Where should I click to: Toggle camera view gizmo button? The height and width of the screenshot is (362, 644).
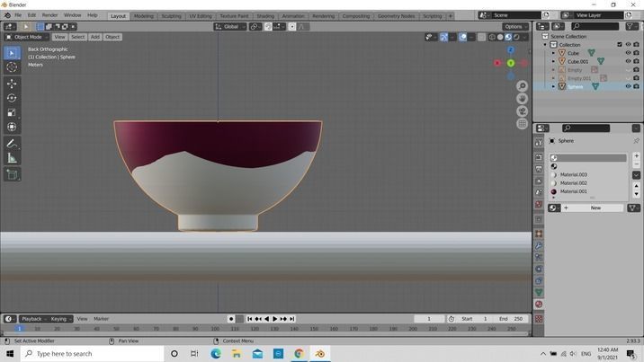pyautogui.click(x=522, y=111)
